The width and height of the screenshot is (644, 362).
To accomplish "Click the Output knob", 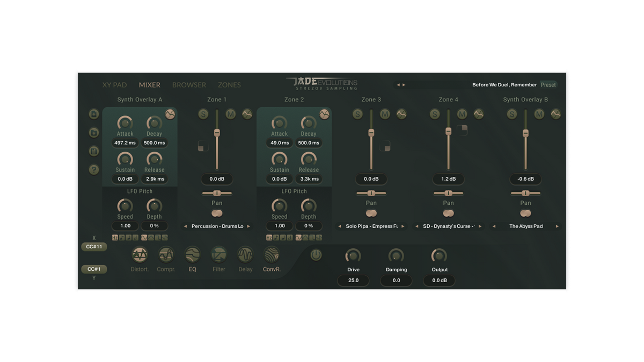I will (439, 256).
